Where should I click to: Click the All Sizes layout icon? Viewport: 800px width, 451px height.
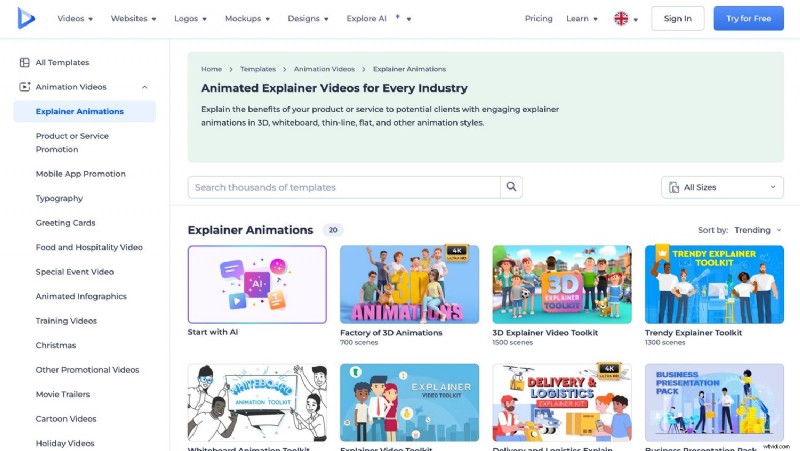coord(674,187)
